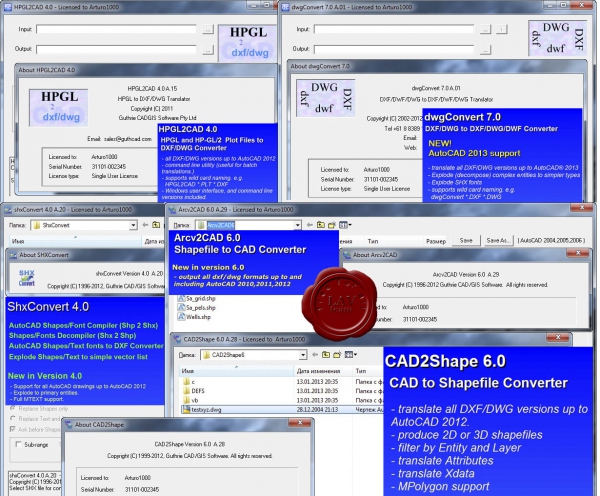Click back arrow in Arcv2CAD file browser

[310, 225]
